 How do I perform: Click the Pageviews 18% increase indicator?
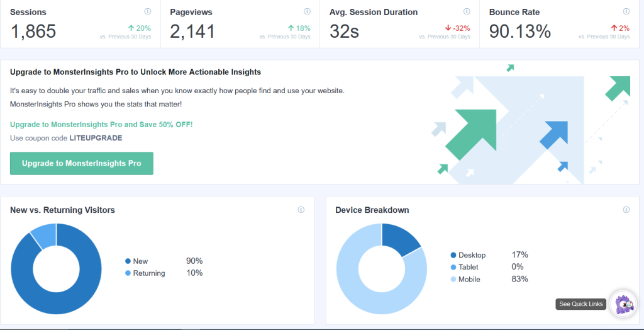click(x=299, y=28)
